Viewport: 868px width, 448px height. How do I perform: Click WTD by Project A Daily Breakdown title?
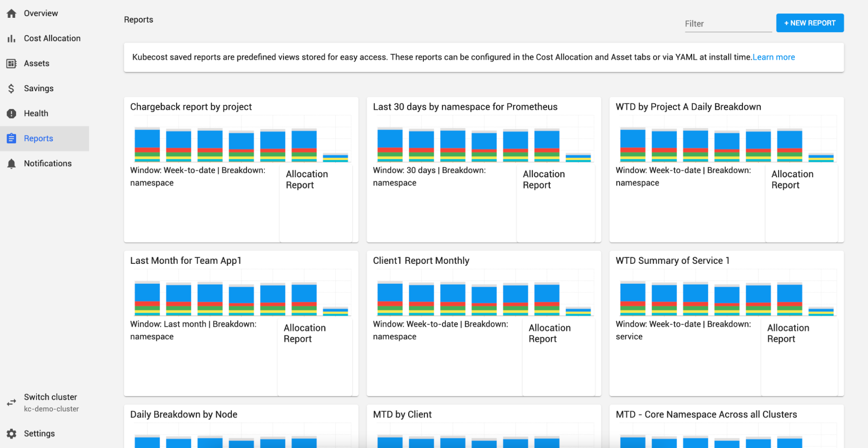[x=688, y=107]
